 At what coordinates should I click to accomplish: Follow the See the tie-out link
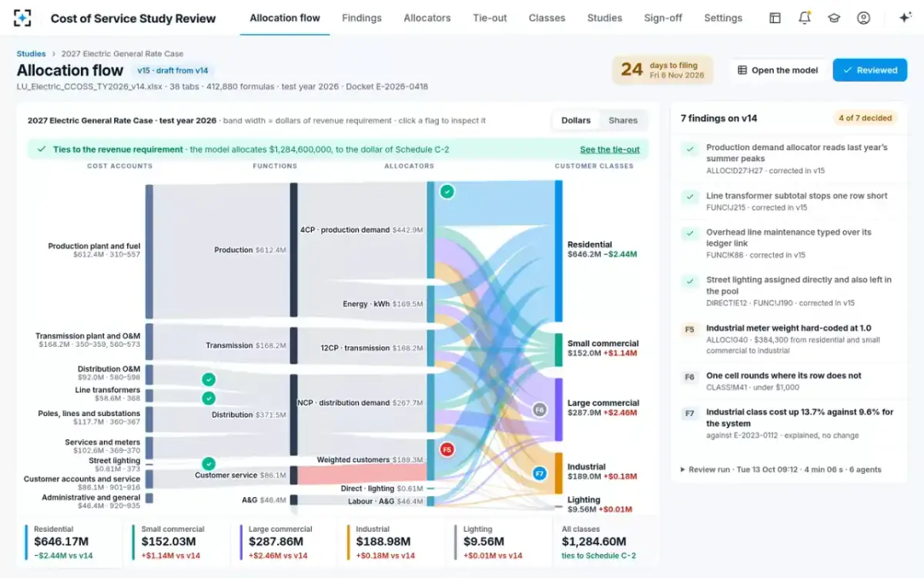[610, 150]
